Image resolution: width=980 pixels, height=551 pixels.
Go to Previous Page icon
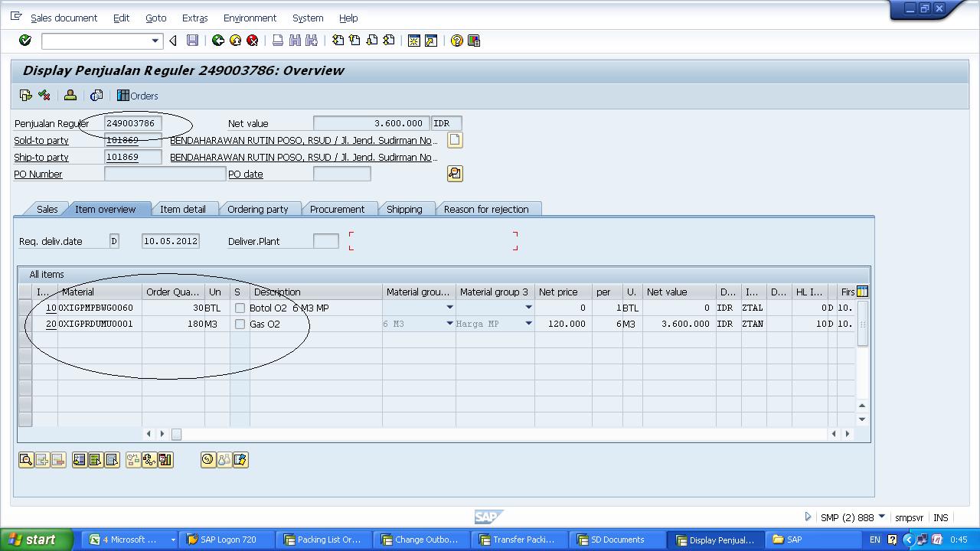(354, 41)
